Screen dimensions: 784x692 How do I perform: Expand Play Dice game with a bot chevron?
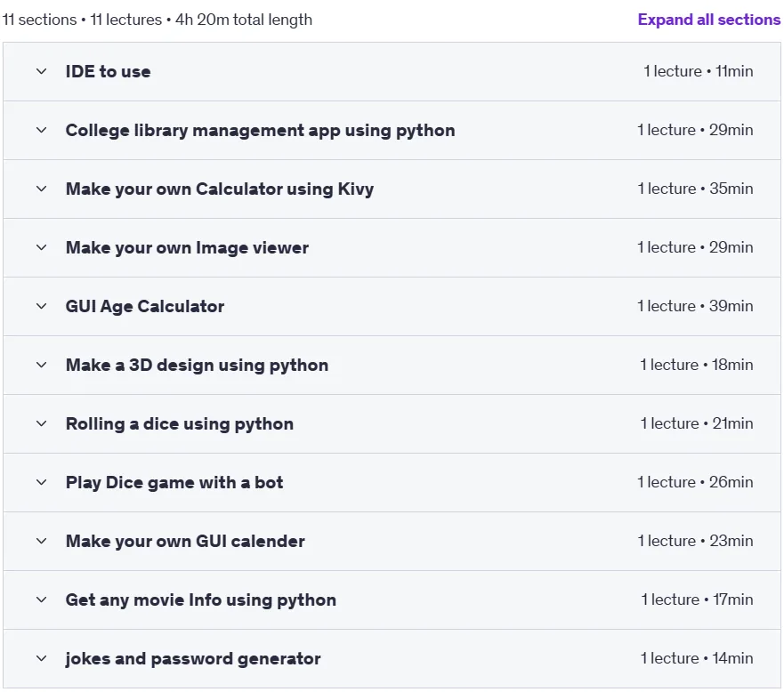coord(42,483)
